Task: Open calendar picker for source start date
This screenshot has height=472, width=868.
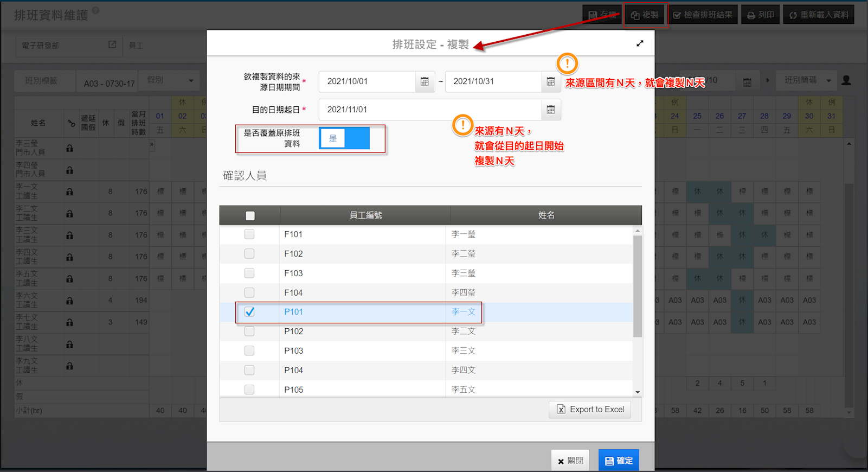Action: pos(425,81)
